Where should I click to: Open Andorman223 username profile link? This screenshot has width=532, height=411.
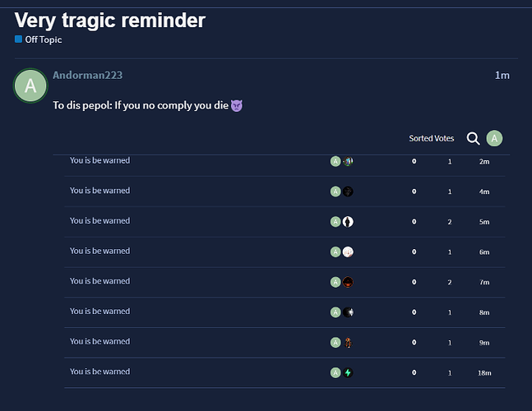pos(87,75)
